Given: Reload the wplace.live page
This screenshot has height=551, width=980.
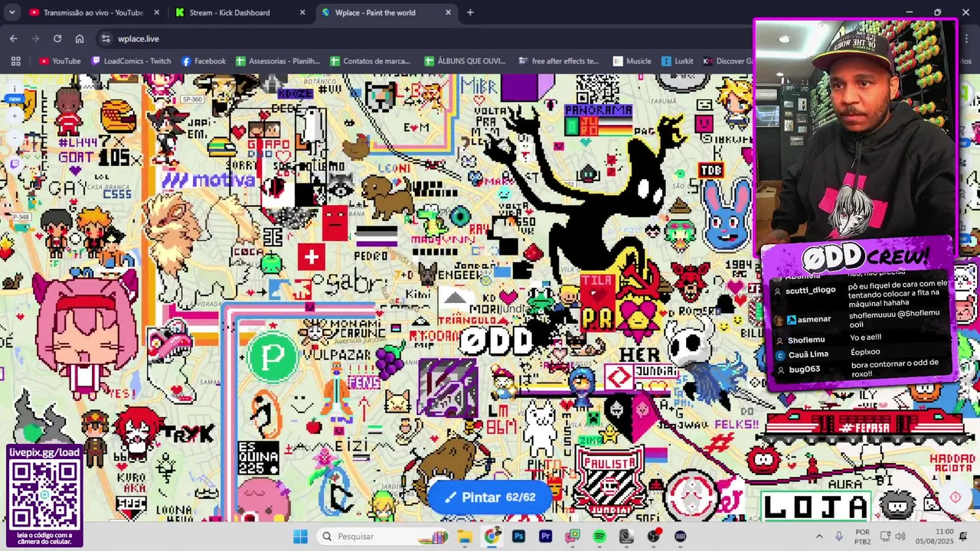Looking at the screenshot, I should coord(57,38).
